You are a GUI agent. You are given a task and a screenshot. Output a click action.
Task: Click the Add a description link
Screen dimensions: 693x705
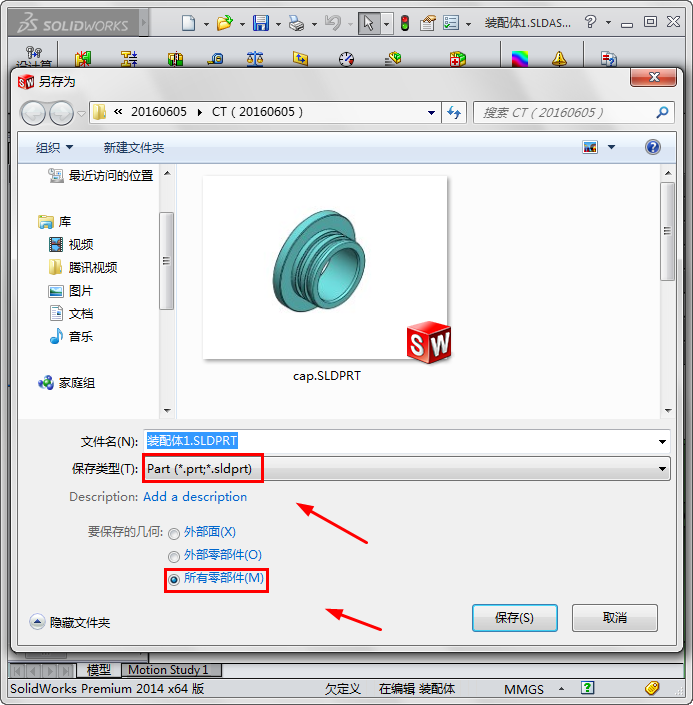pyautogui.click(x=195, y=497)
